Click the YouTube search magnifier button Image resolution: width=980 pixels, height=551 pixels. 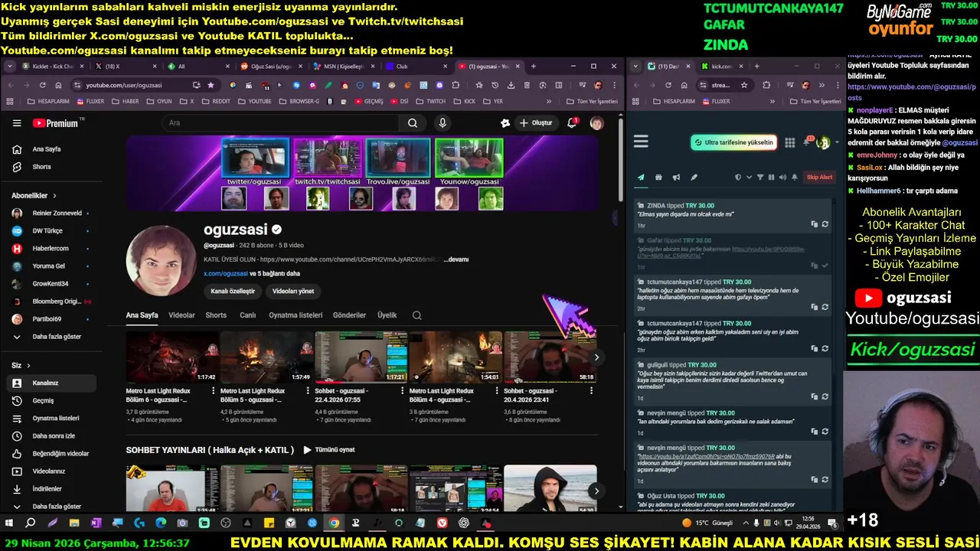[413, 123]
